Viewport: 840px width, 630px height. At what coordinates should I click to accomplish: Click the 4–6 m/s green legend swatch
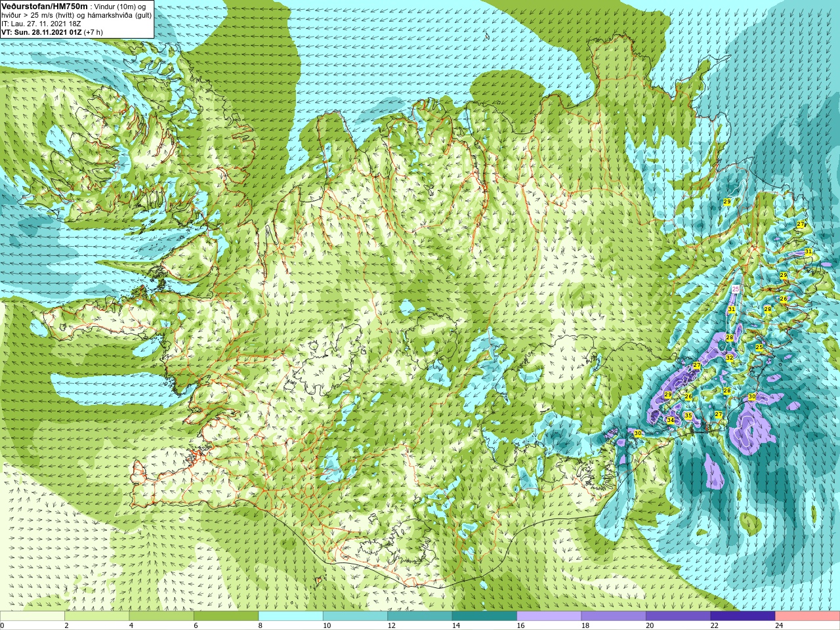(x=161, y=616)
